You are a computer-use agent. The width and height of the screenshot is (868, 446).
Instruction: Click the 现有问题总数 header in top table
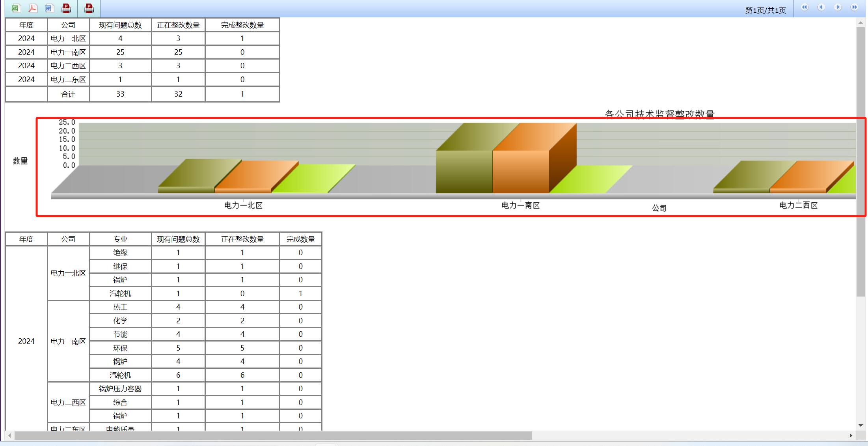tap(120, 25)
